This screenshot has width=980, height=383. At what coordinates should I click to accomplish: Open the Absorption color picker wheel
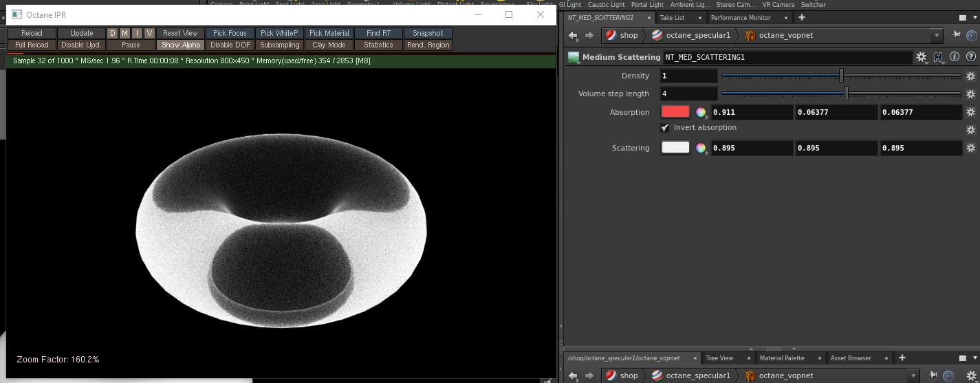(701, 112)
